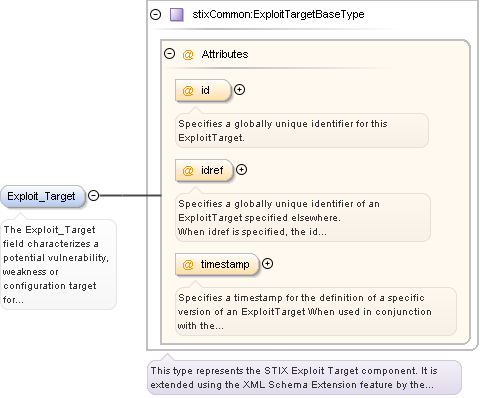Select the timestamp attribute box
The image size is (480, 398).
[217, 264]
